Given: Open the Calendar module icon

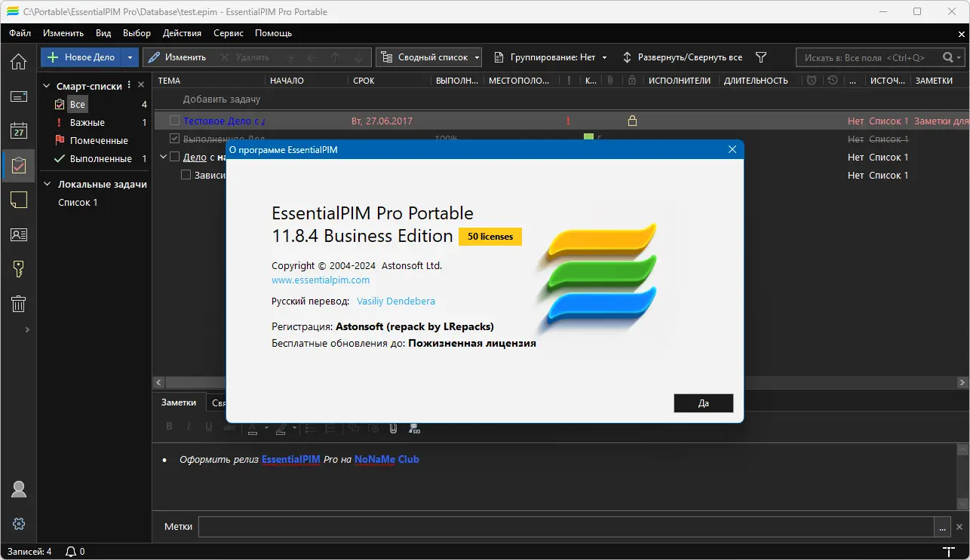Looking at the screenshot, I should pyautogui.click(x=18, y=131).
